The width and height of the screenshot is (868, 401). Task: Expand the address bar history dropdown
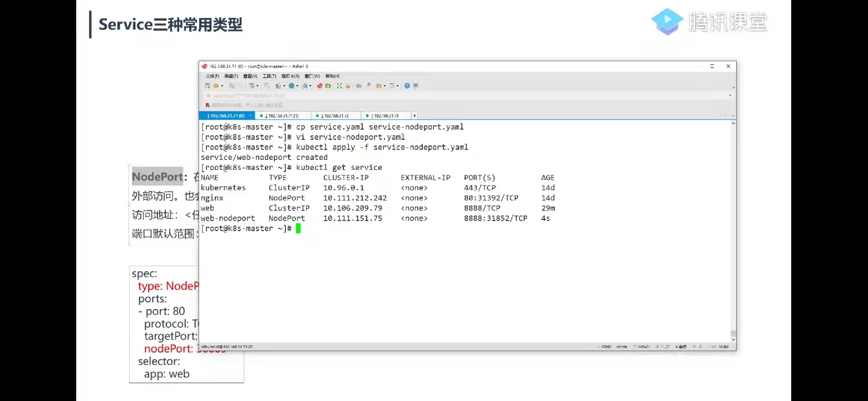click(730, 95)
